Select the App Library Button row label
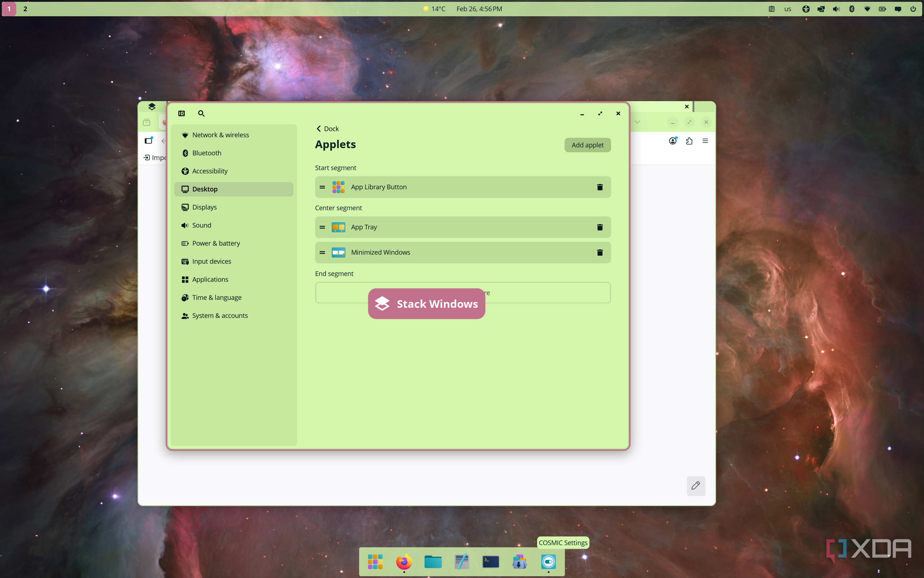 (379, 187)
